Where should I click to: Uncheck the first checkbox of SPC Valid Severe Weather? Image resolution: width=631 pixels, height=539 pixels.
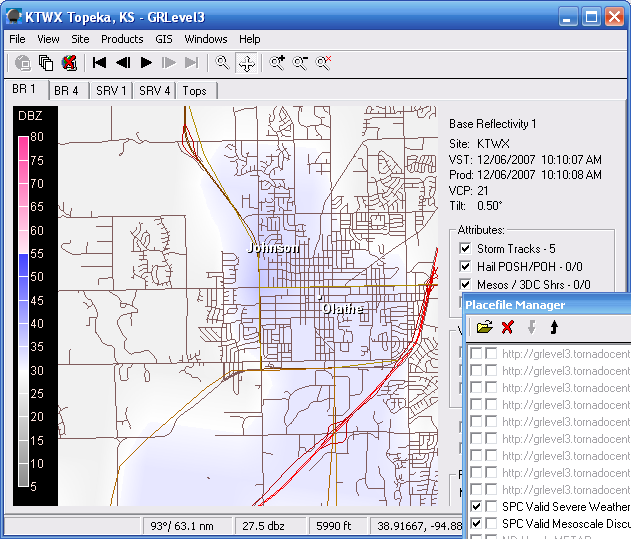point(476,506)
